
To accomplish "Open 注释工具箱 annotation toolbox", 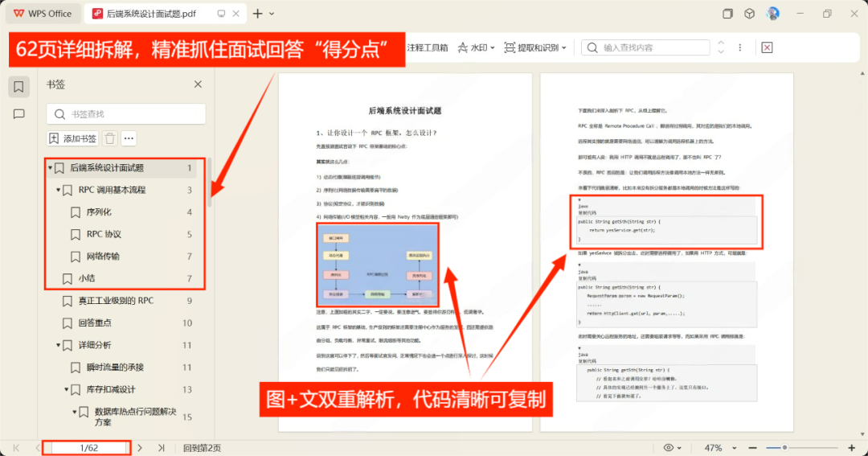I will pyautogui.click(x=428, y=47).
